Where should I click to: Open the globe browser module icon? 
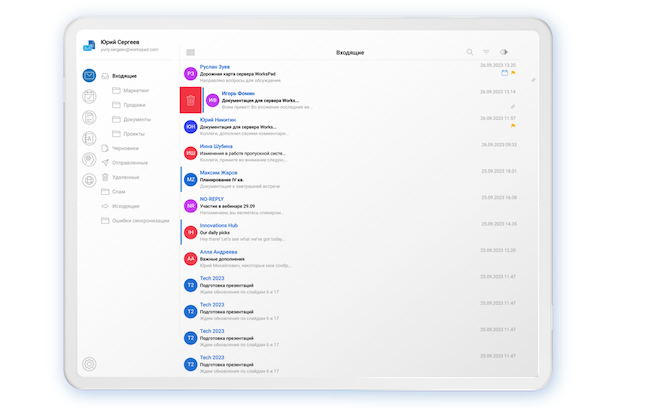pos(89,180)
